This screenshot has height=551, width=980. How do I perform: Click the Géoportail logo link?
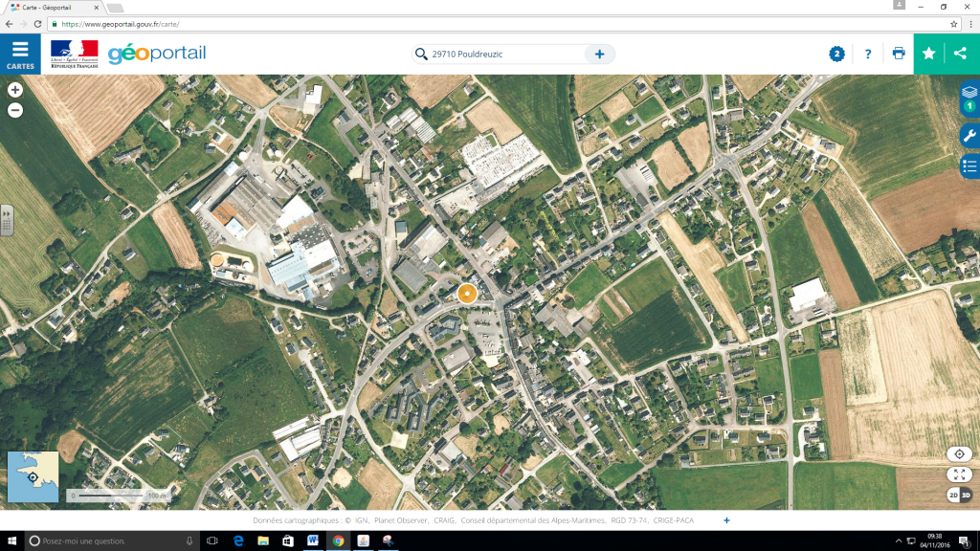tap(156, 54)
